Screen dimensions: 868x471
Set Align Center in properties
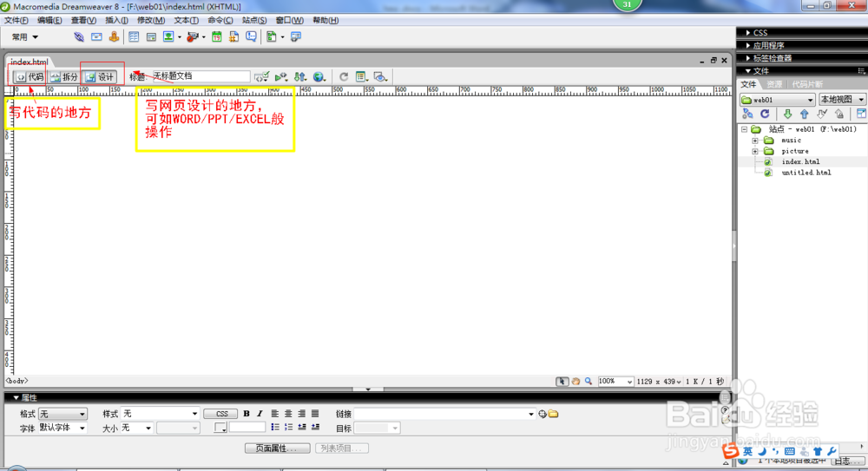click(x=288, y=414)
